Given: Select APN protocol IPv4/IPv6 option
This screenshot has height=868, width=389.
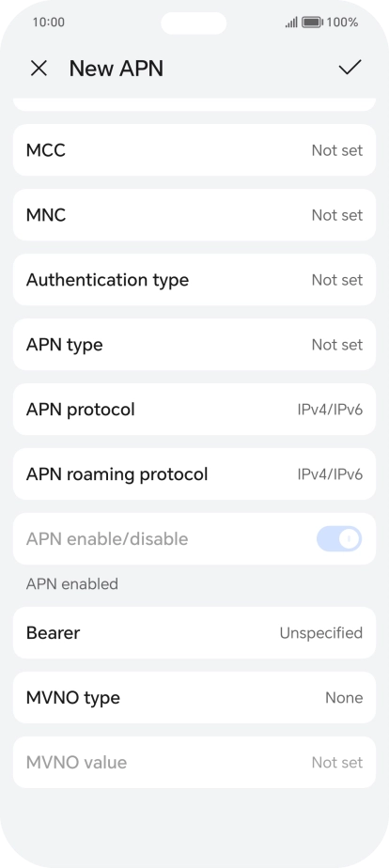Looking at the screenshot, I should pos(194,409).
